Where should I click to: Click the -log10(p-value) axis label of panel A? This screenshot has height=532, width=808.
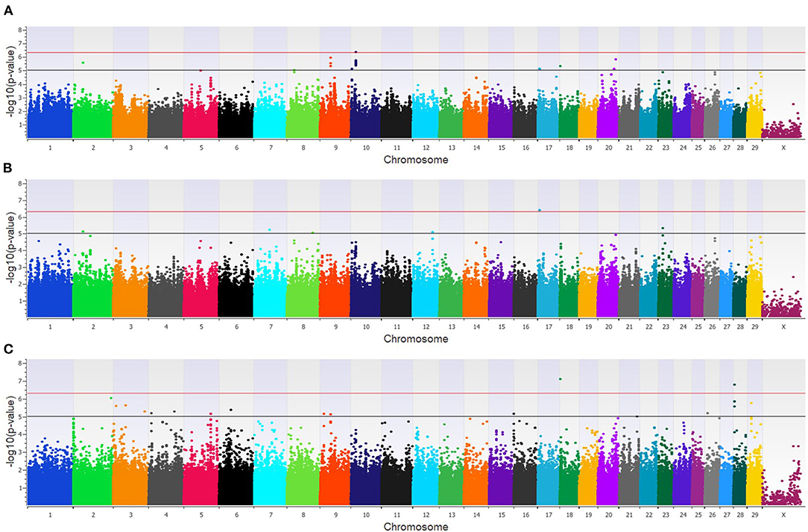(11, 83)
